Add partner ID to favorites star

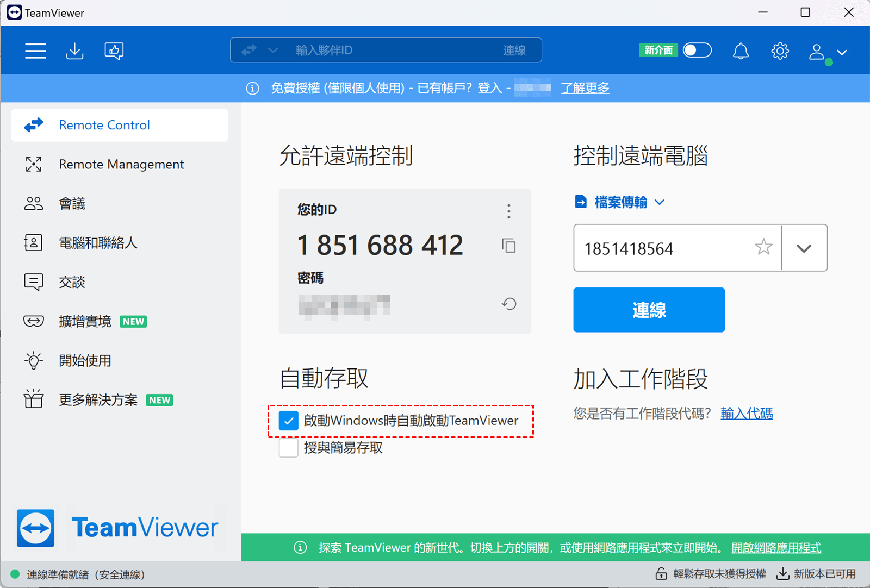[763, 247]
